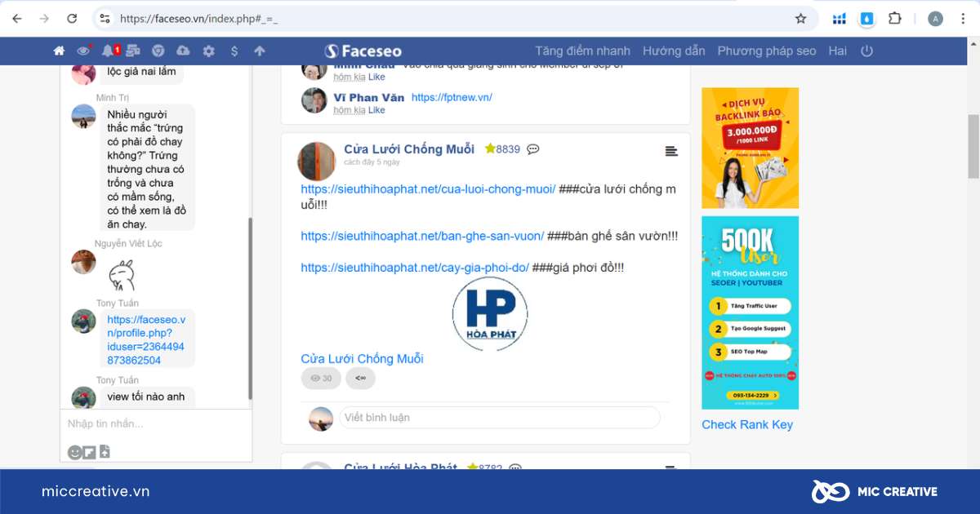Open Chrome three-dot menu

pyautogui.click(x=963, y=18)
